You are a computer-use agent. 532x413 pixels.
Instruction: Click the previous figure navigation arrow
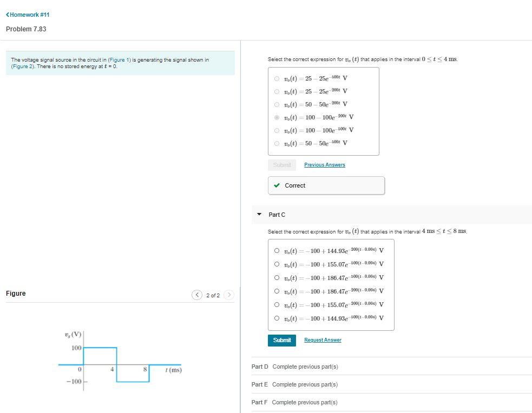point(197,295)
